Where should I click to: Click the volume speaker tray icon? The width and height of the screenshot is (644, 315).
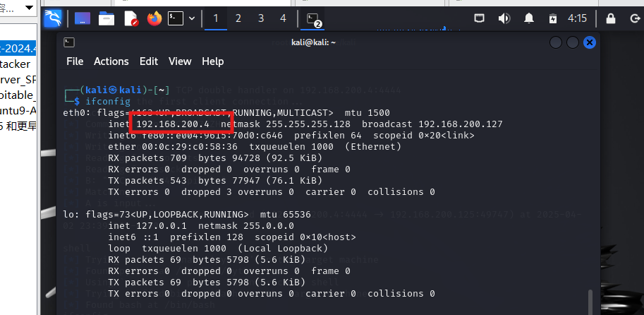tap(504, 18)
